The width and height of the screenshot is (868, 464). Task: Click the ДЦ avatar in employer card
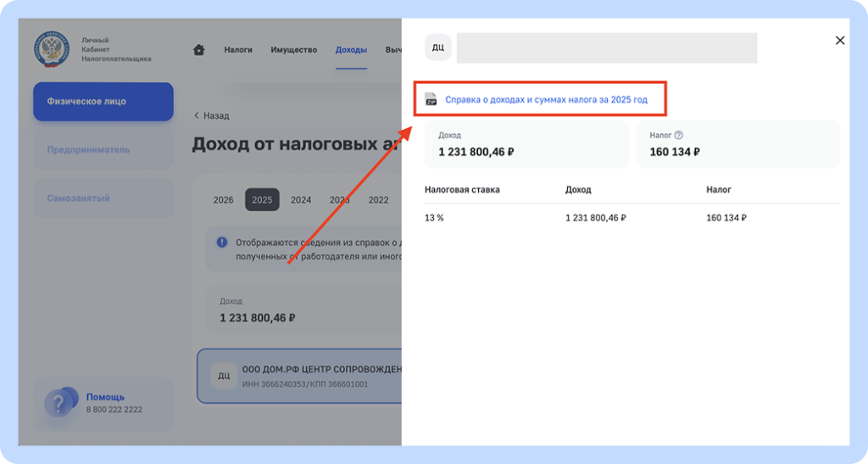pyautogui.click(x=224, y=376)
